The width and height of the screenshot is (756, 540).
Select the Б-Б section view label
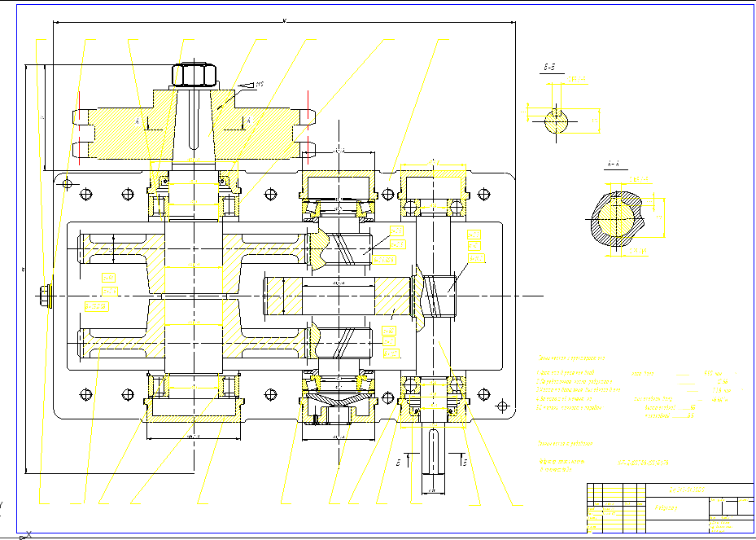[x=550, y=68]
